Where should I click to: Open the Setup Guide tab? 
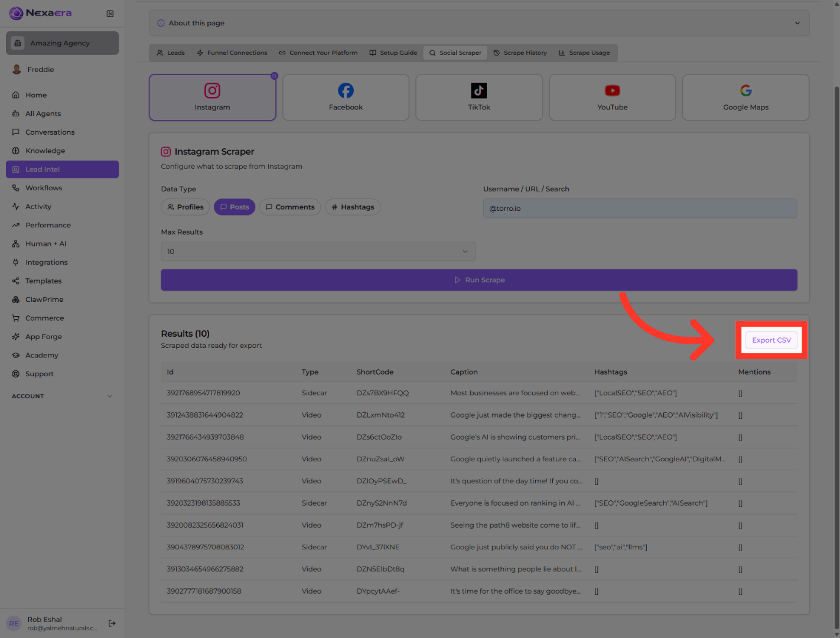393,53
